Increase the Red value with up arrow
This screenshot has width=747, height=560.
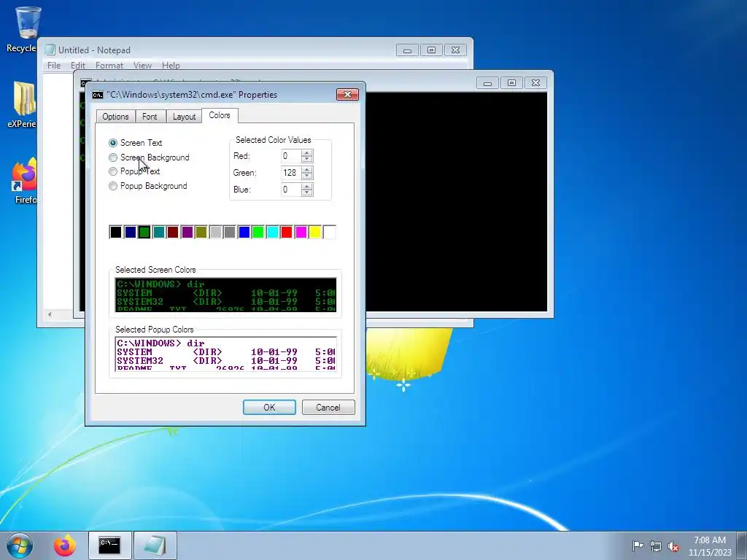click(307, 153)
